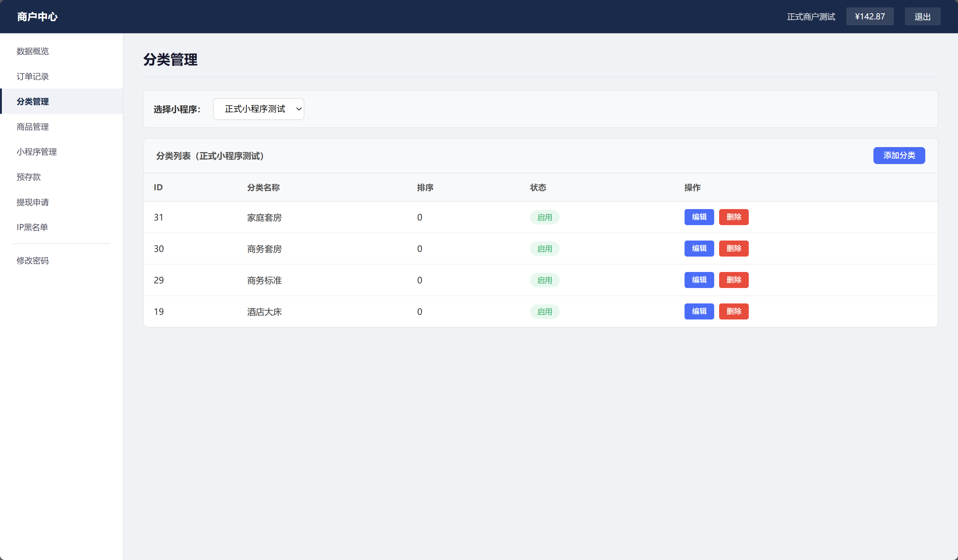Click 启用 status of 酒店大床
This screenshot has height=560, width=958.
click(x=544, y=312)
